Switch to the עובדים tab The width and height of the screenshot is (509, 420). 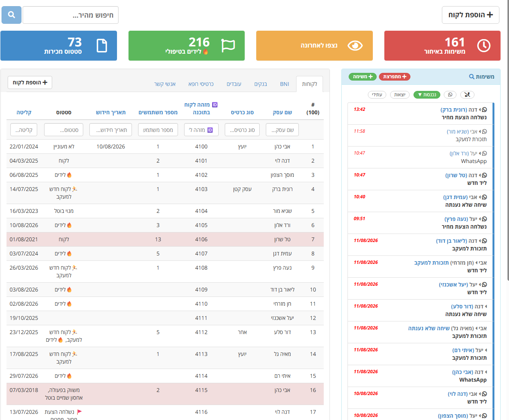pos(234,84)
